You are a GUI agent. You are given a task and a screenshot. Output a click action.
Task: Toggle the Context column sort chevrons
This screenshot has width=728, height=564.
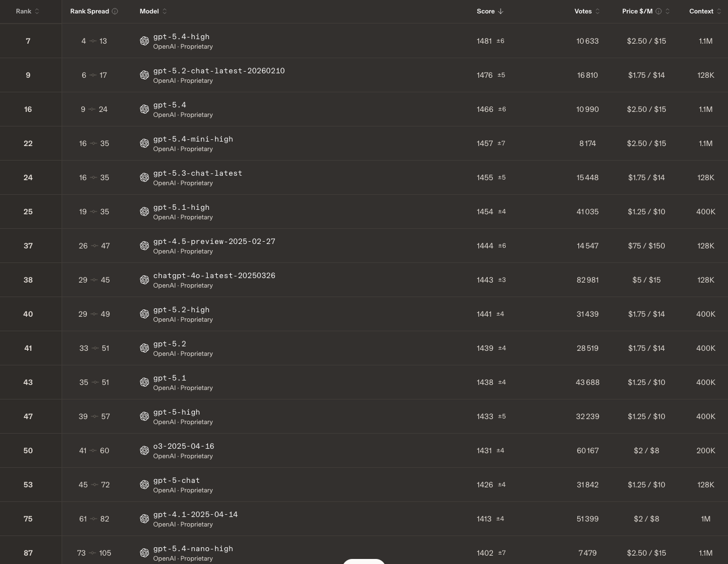[x=720, y=11]
